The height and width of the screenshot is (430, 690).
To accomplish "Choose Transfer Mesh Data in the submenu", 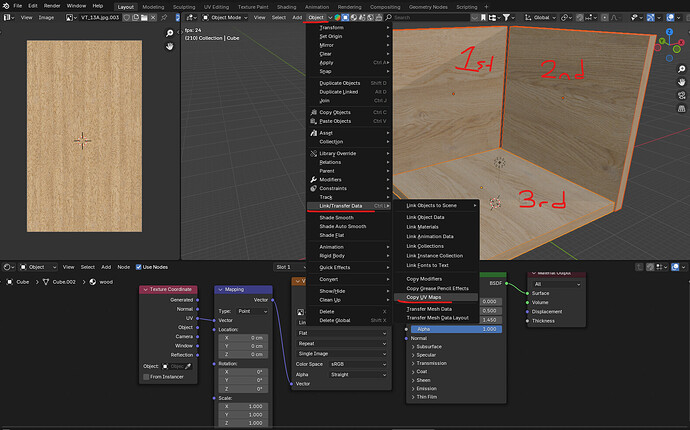I will point(429,309).
